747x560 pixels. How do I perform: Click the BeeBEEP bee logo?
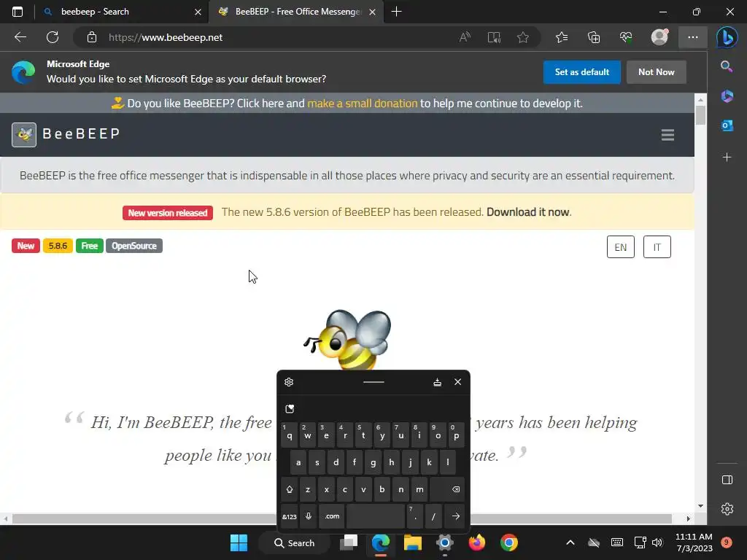coord(24,135)
